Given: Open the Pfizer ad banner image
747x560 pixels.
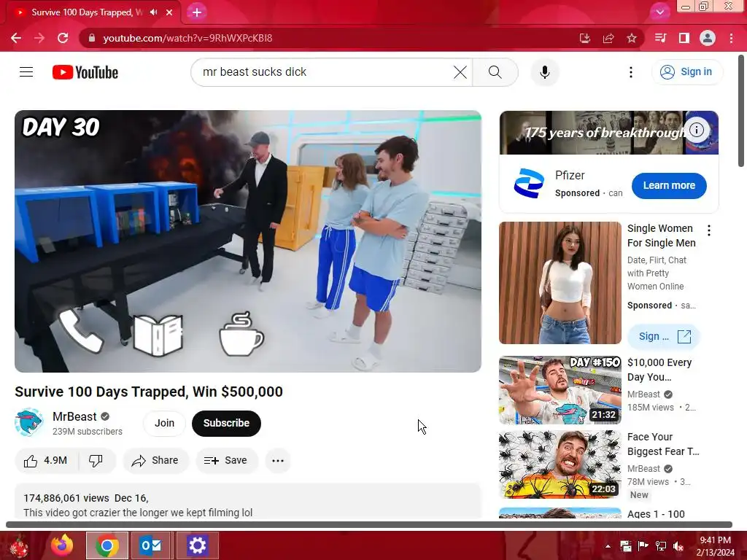Looking at the screenshot, I should pos(609,133).
